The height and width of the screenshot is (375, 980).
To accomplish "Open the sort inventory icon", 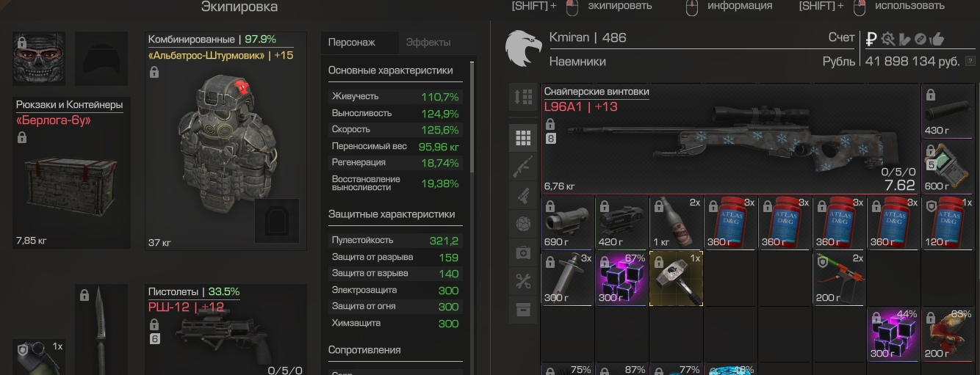I will pyautogui.click(x=523, y=97).
